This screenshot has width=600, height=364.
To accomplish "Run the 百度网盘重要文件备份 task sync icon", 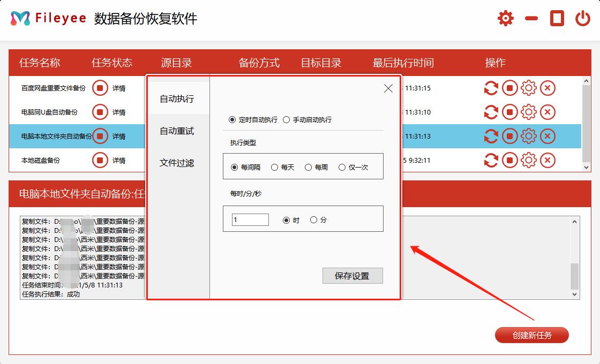I will 491,88.
